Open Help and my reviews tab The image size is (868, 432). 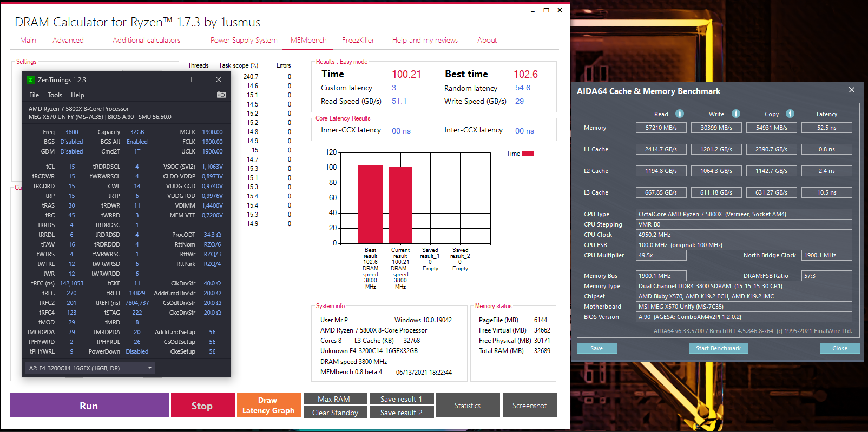click(425, 40)
